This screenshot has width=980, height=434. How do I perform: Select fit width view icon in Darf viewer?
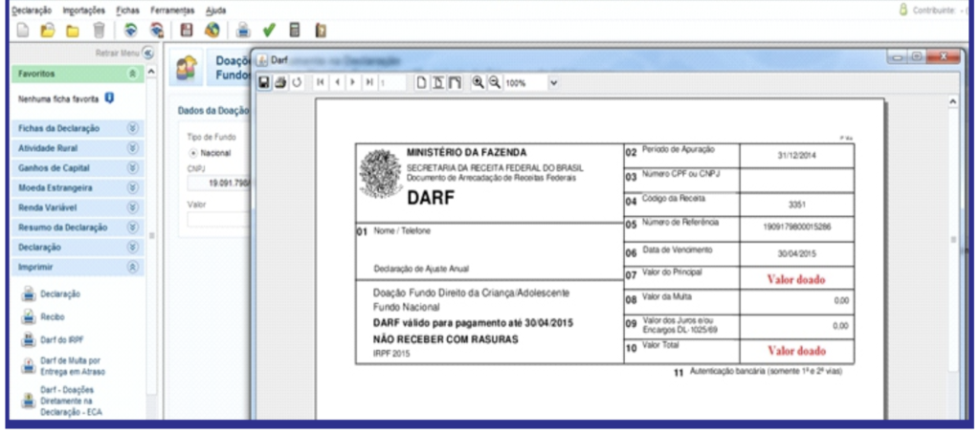[x=455, y=82]
